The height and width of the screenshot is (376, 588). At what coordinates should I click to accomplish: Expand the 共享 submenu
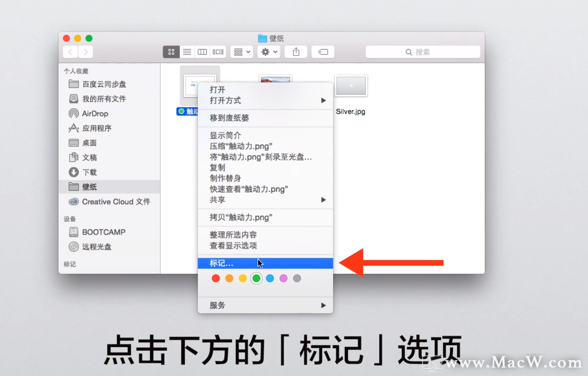click(265, 200)
